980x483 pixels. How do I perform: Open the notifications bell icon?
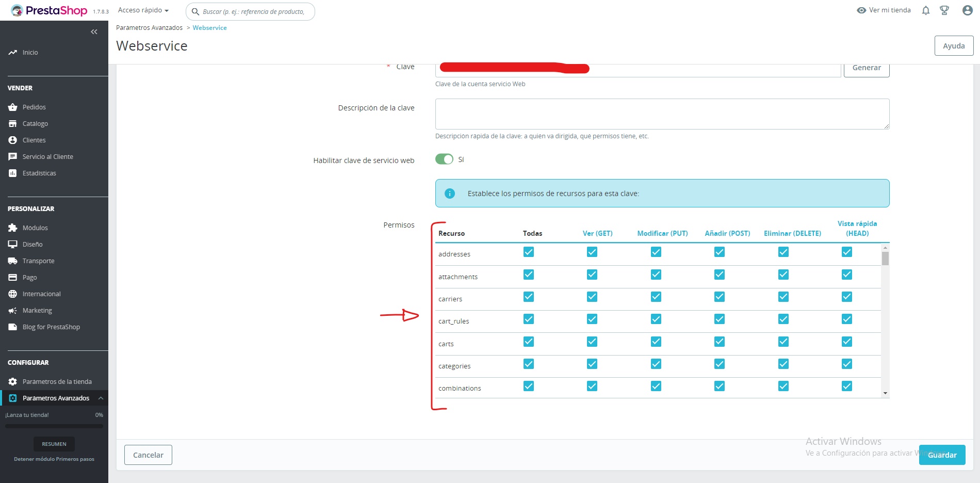[x=926, y=10]
